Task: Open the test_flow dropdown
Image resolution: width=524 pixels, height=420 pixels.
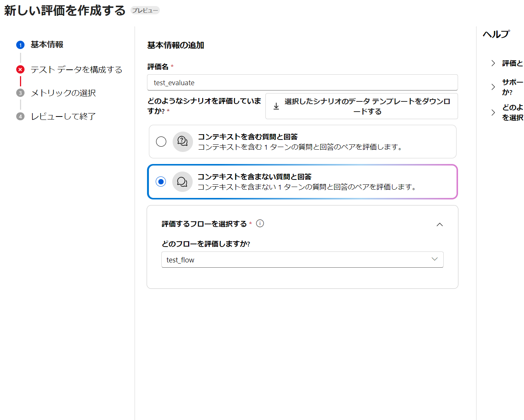Action: [302, 260]
